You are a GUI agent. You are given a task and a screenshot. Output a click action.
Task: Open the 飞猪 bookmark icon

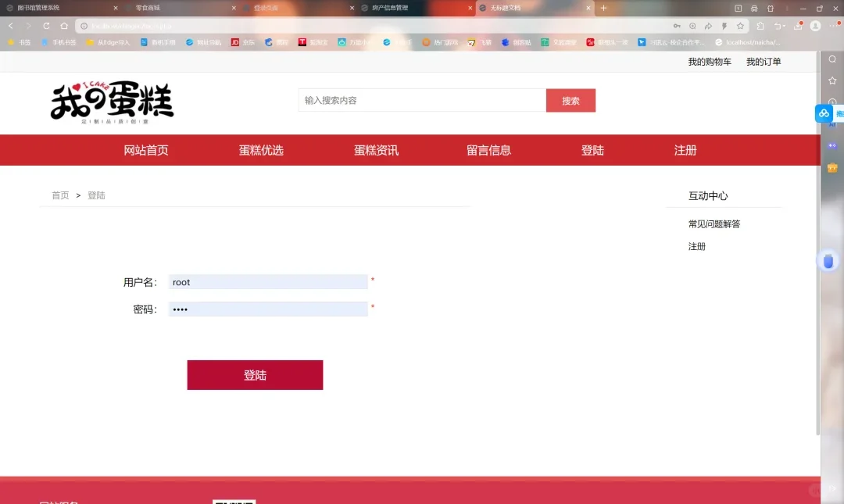(471, 43)
